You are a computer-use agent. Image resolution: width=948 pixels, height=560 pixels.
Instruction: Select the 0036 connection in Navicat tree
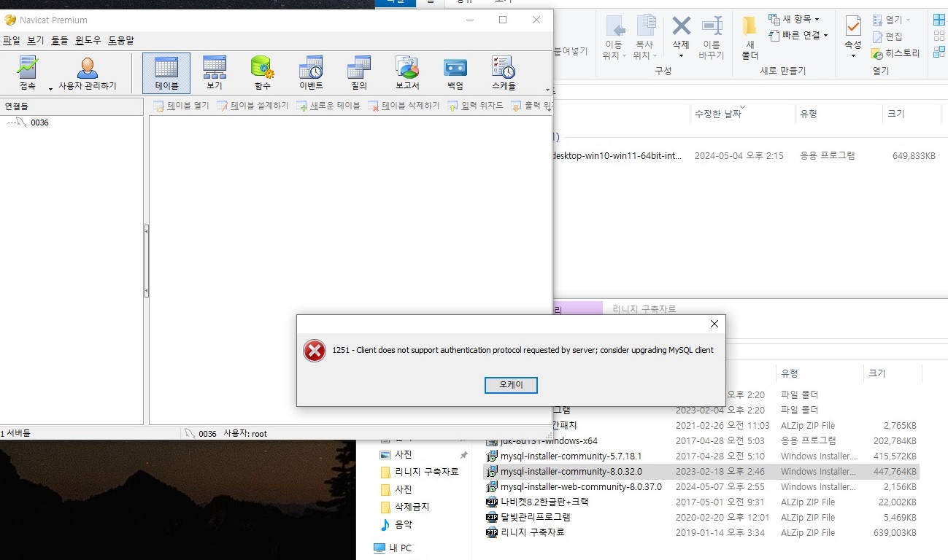click(39, 122)
